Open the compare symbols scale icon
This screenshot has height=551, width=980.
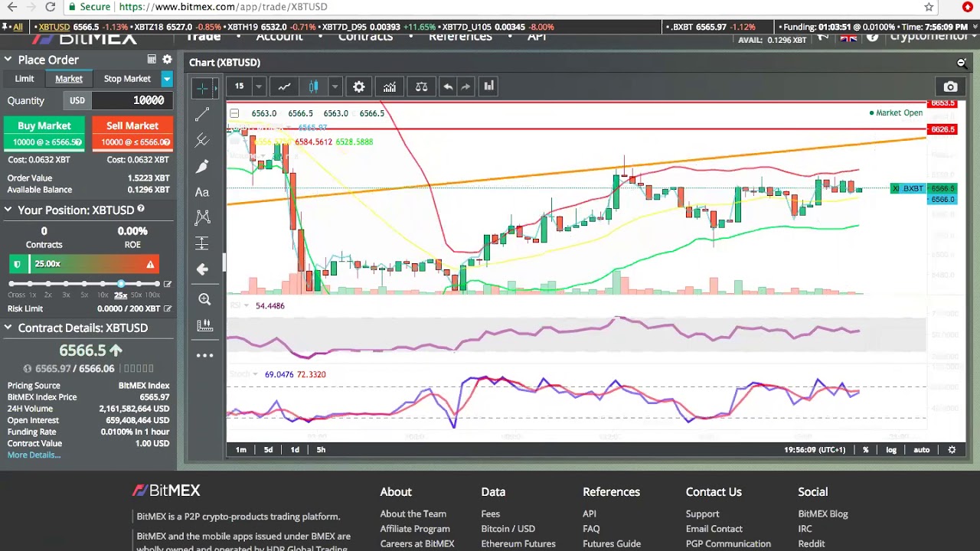click(x=421, y=86)
